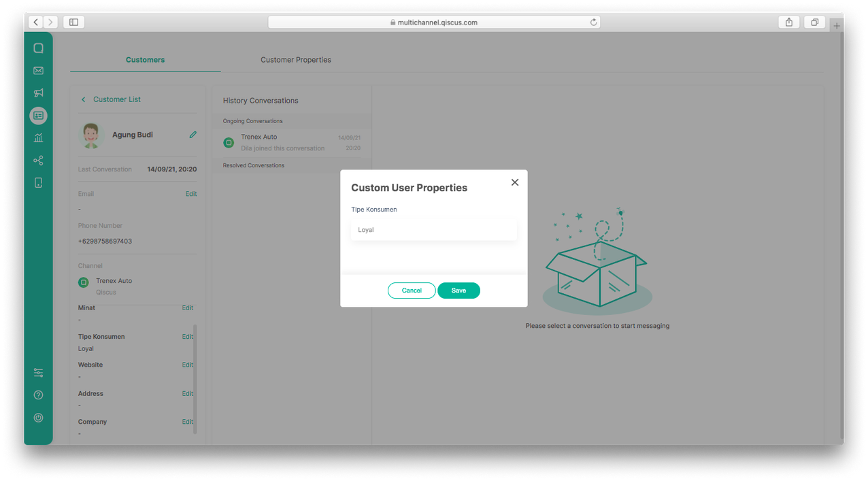Open the settings sliders sidebar icon
This screenshot has height=481, width=868.
pyautogui.click(x=38, y=373)
